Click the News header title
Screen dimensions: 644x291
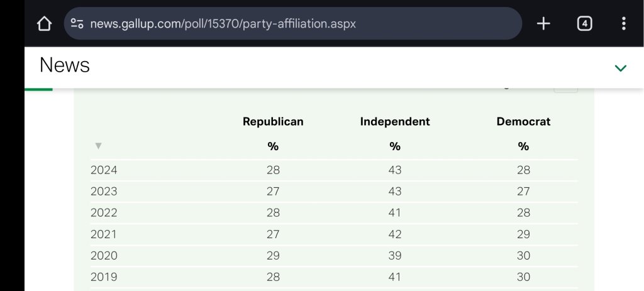(65, 65)
